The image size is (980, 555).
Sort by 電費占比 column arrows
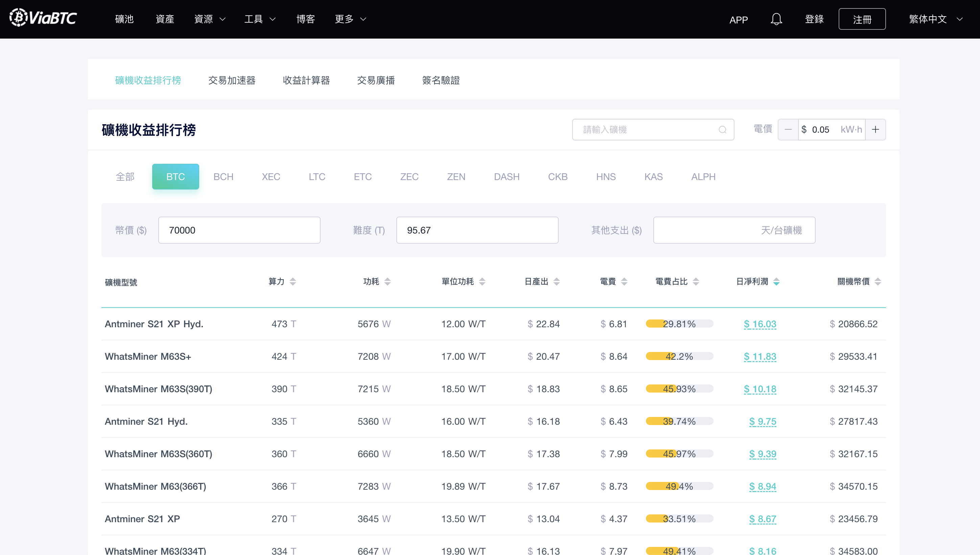(x=696, y=282)
